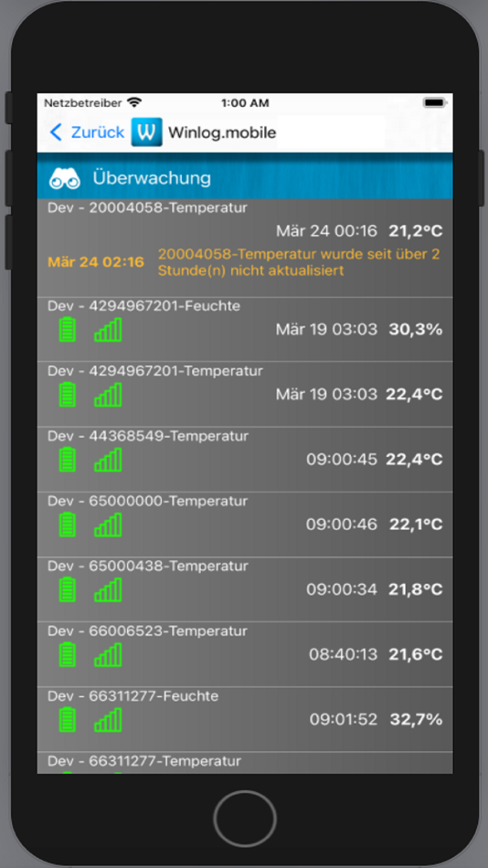Open Dev - 66311277-Temperatur row title
The height and width of the screenshot is (868, 488).
(x=144, y=761)
